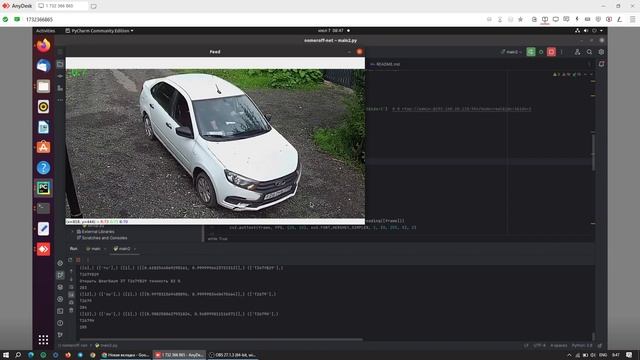This screenshot has width=640, height=360.
Task: Focus PyCharm from the dock
Action: (43, 188)
